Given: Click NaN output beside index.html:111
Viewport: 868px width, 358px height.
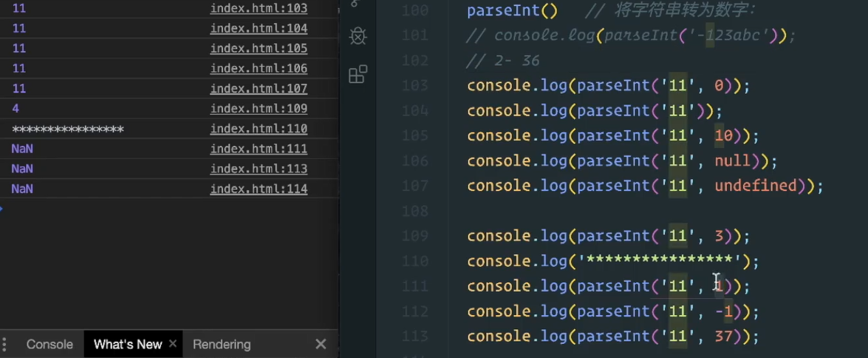Looking at the screenshot, I should [x=22, y=149].
